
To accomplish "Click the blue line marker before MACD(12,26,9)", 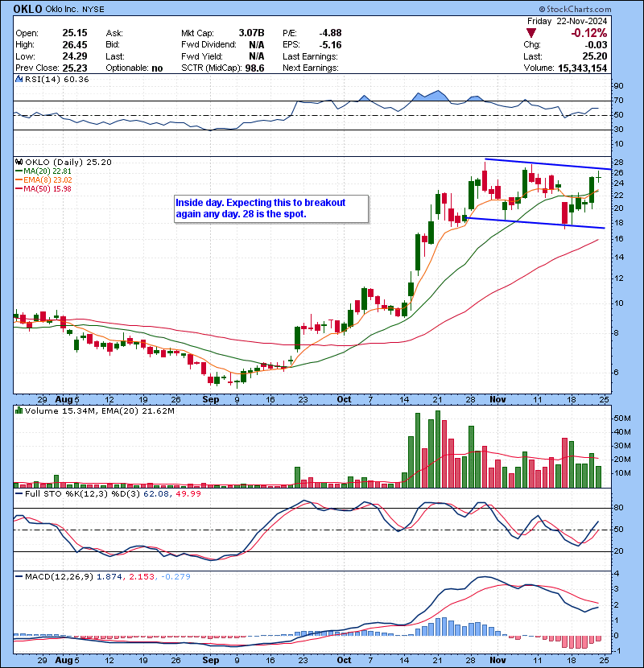I will pos(19,576).
